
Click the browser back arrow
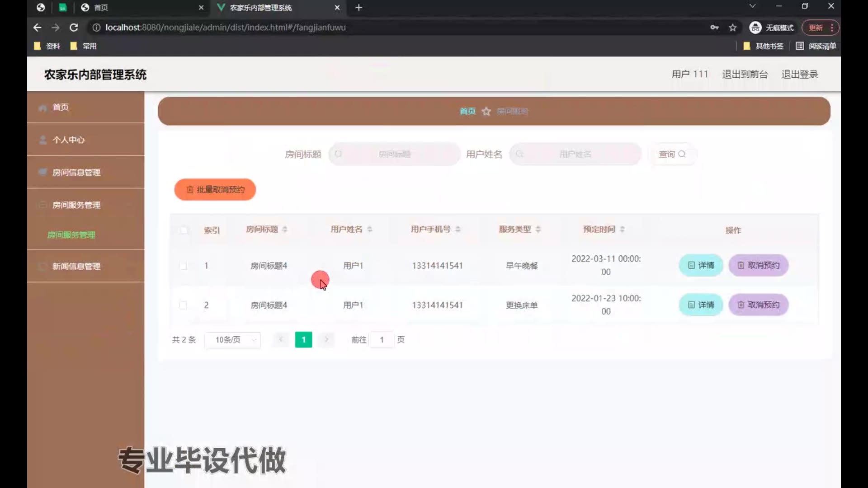[38, 28]
